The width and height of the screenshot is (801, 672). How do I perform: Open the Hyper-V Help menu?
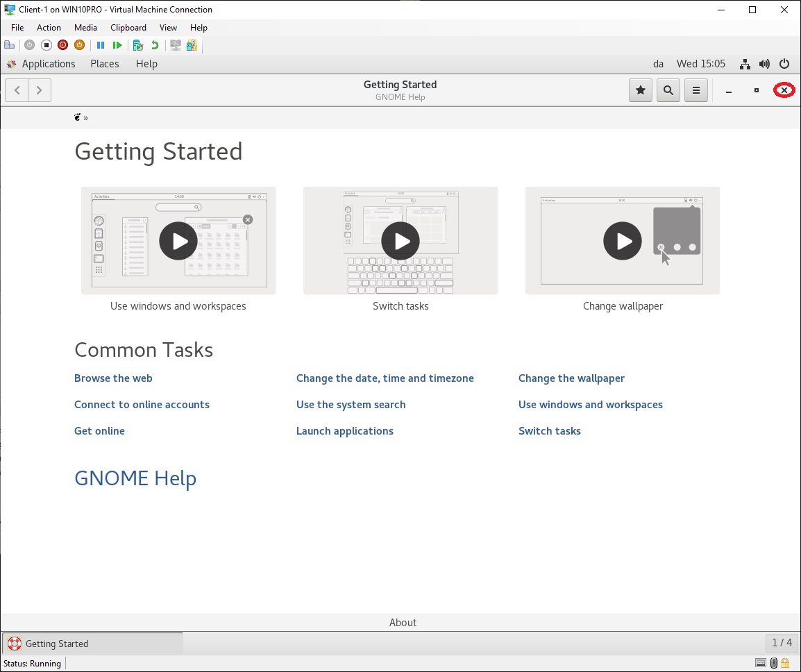(x=199, y=28)
